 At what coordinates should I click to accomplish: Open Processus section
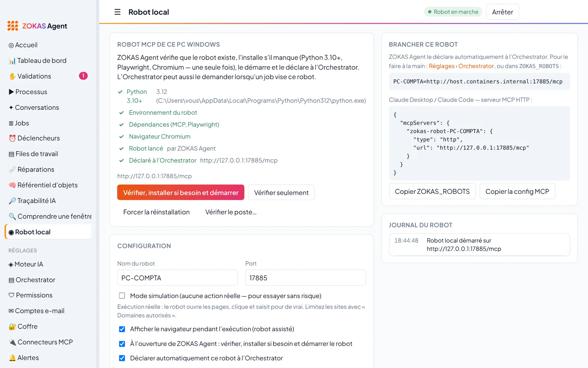pyautogui.click(x=48, y=92)
